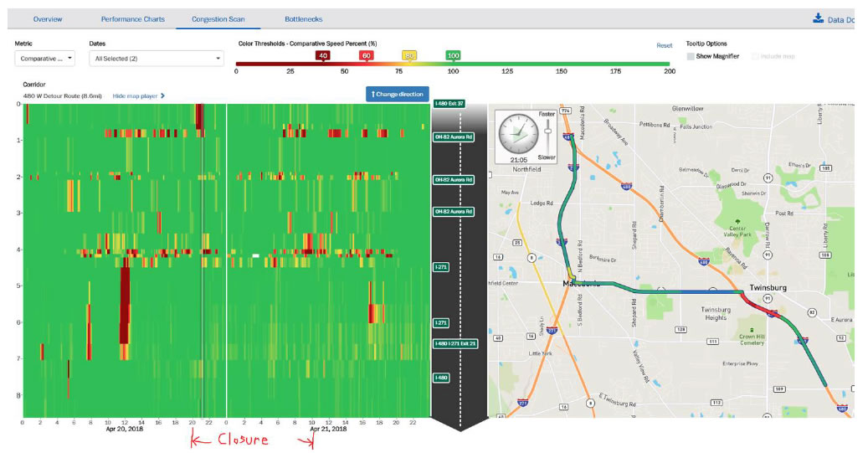Click the Data Download icon
868x453 pixels.
[x=818, y=18]
